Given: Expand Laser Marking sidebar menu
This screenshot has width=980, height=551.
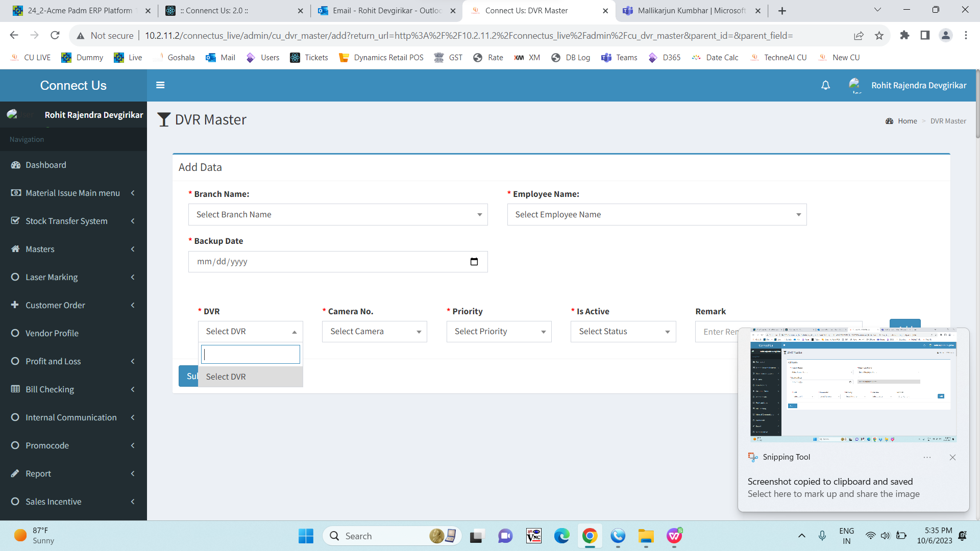Looking at the screenshot, I should click(x=73, y=277).
